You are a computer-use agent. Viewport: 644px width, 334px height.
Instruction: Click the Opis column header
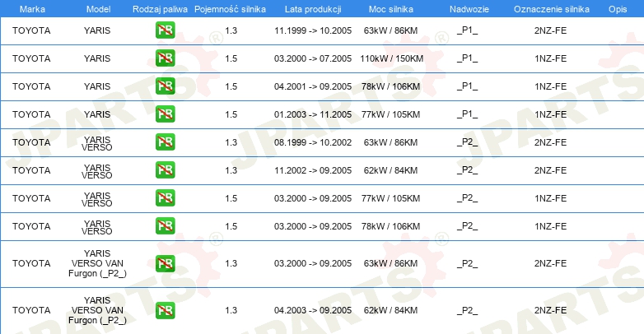pos(618,9)
